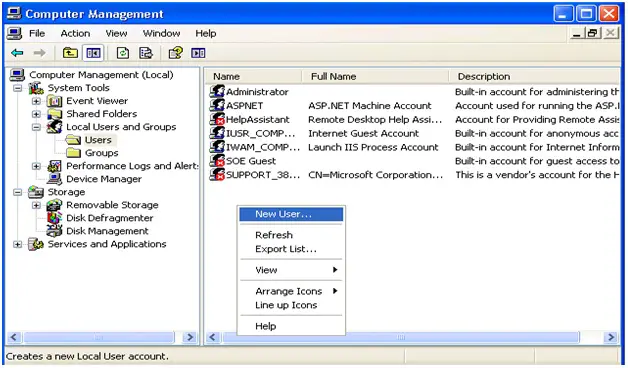628x368 pixels.
Task: Collapse the Local Users and Groups node
Action: [36, 127]
